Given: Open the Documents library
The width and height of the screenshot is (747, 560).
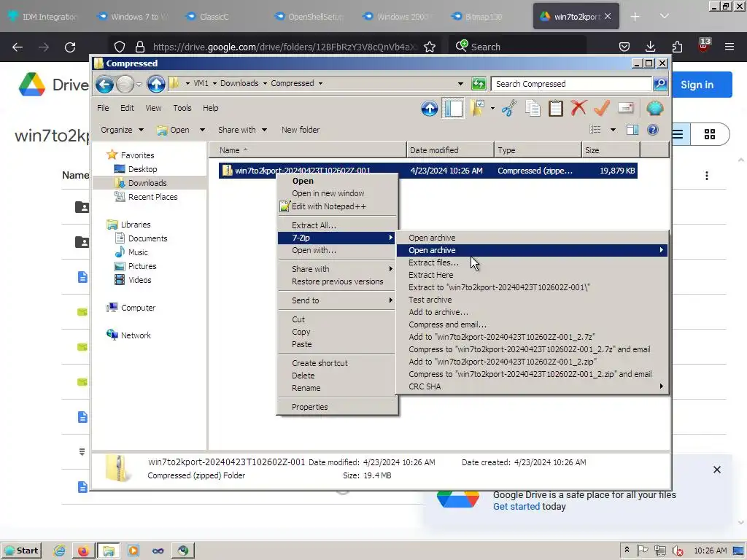Looking at the screenshot, I should (x=147, y=238).
